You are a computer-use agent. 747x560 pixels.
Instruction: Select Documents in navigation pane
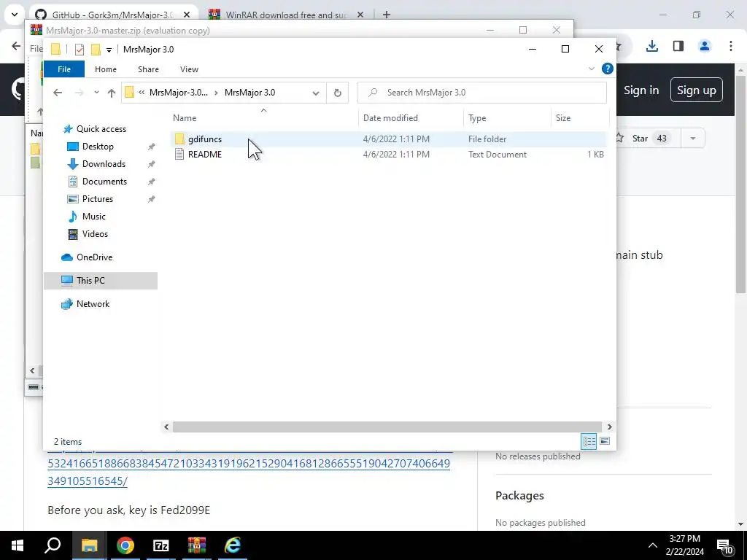(104, 182)
